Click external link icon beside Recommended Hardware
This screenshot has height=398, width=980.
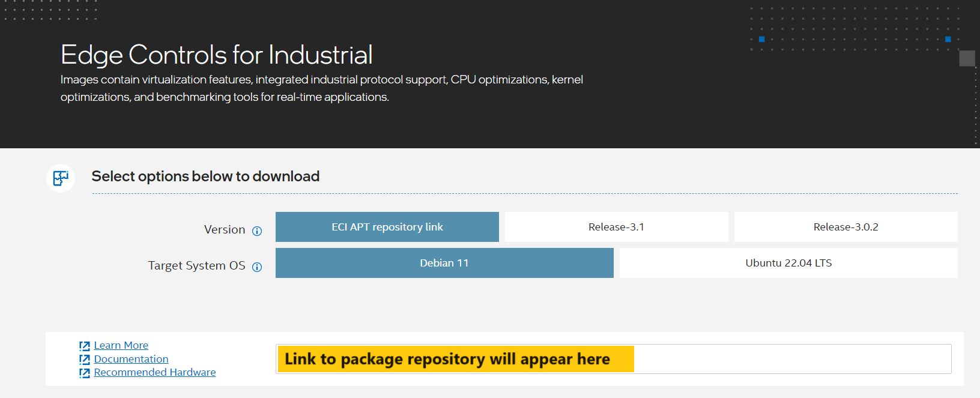[x=85, y=373]
